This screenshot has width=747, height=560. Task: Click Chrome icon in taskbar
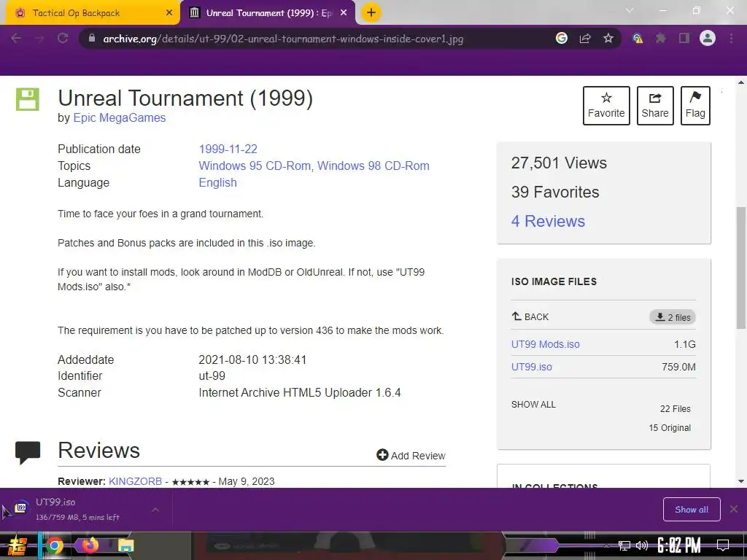click(54, 545)
